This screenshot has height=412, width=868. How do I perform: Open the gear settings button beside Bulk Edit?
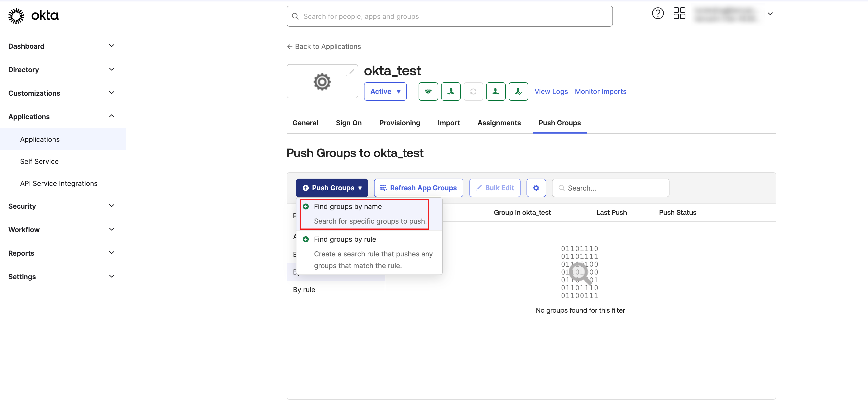(536, 188)
